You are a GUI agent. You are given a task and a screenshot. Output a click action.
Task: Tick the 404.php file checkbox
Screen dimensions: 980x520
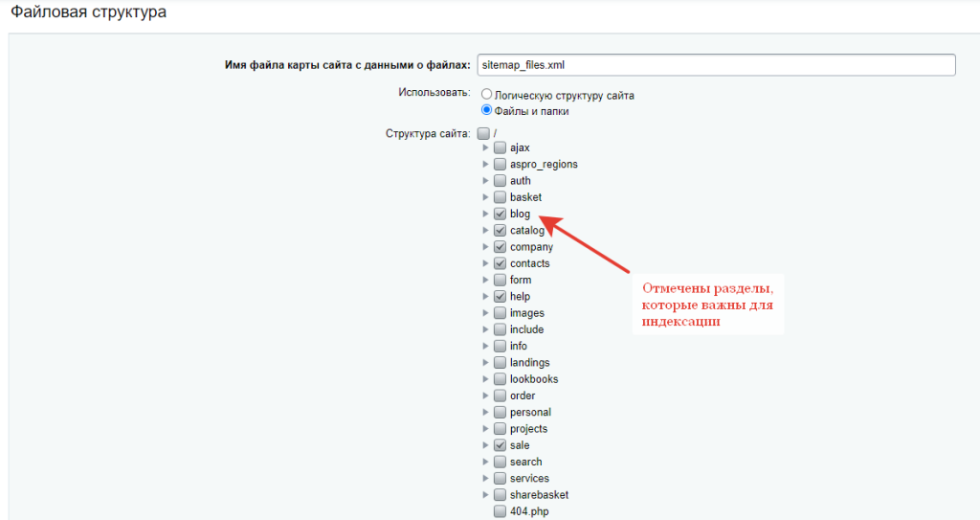500,511
